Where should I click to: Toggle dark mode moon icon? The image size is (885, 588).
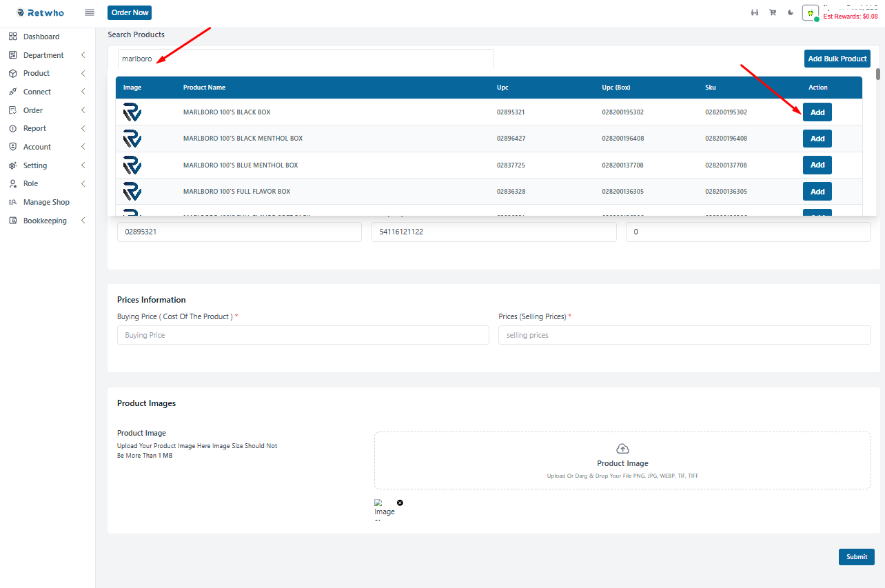(x=791, y=12)
